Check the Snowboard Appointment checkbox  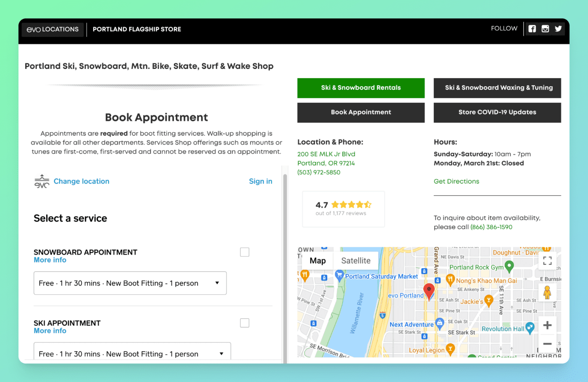point(244,252)
